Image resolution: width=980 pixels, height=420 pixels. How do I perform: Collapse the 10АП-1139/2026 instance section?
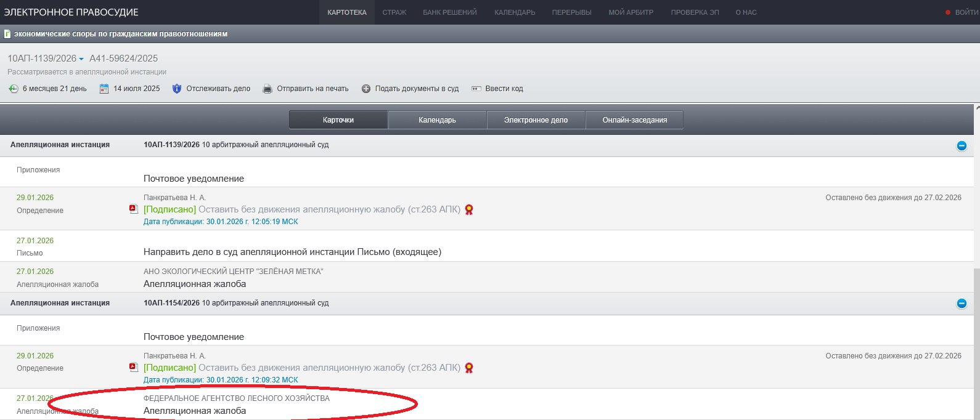click(x=962, y=146)
